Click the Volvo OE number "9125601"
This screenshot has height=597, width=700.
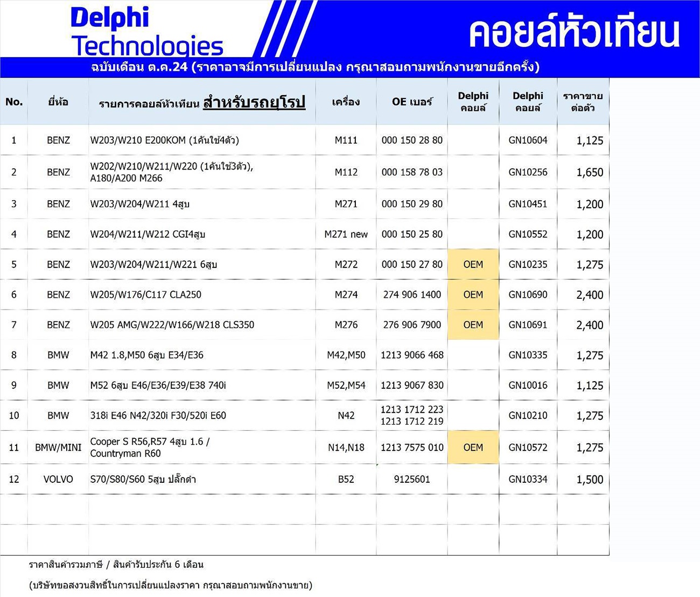(x=412, y=479)
